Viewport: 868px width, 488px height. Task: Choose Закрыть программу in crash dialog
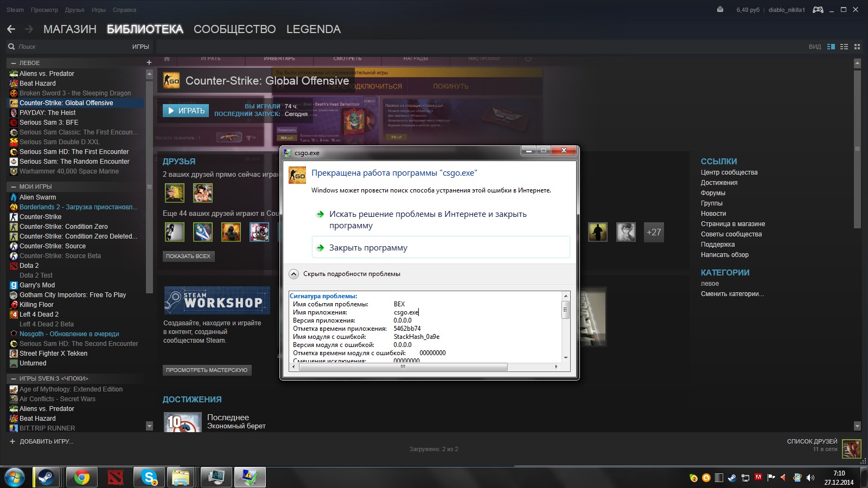[441, 247]
